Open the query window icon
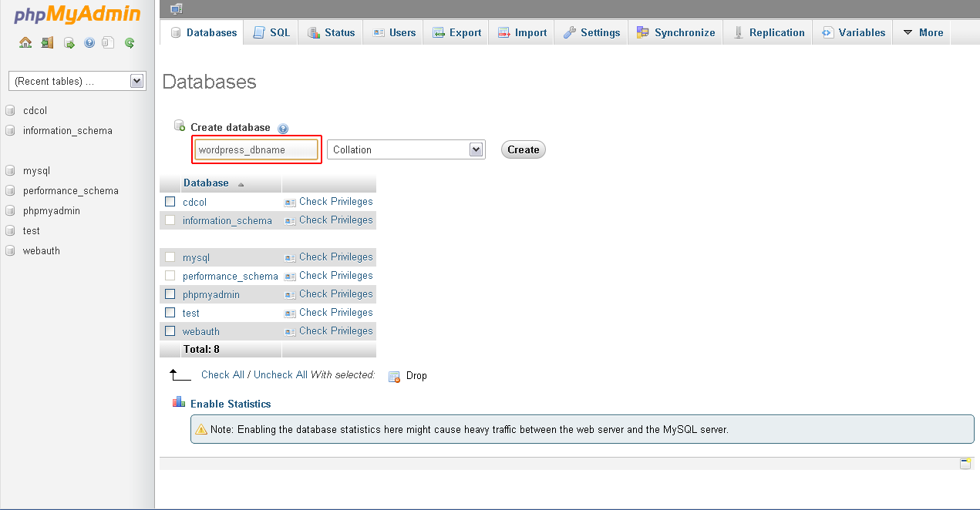 click(69, 43)
